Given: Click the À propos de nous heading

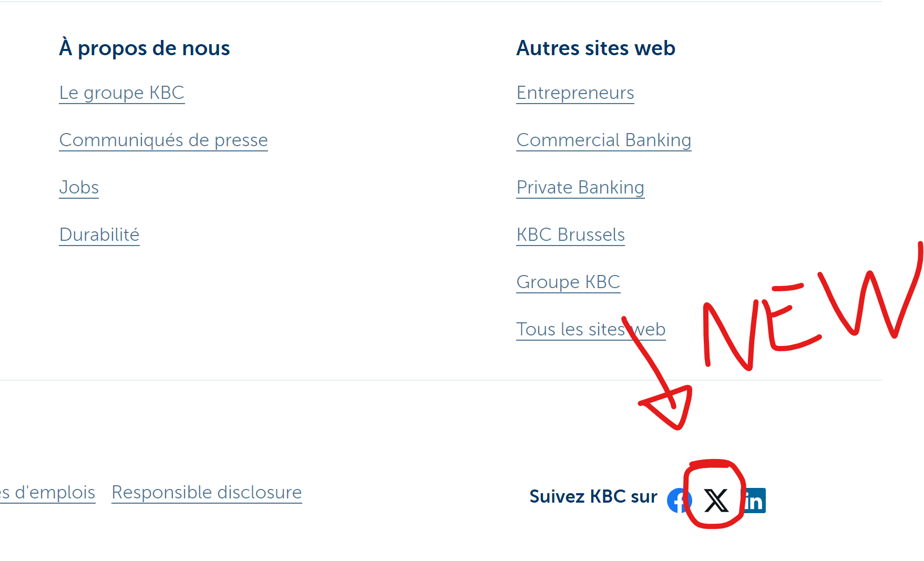Looking at the screenshot, I should 145,48.
